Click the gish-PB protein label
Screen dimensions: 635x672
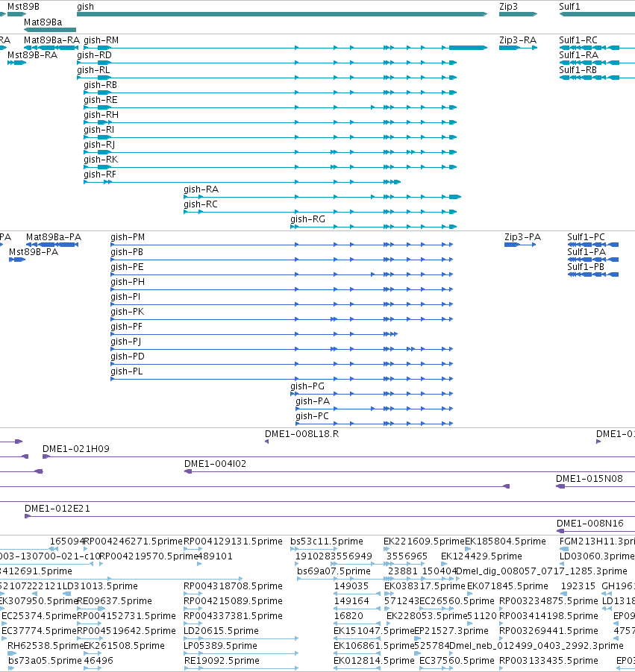pos(127,252)
